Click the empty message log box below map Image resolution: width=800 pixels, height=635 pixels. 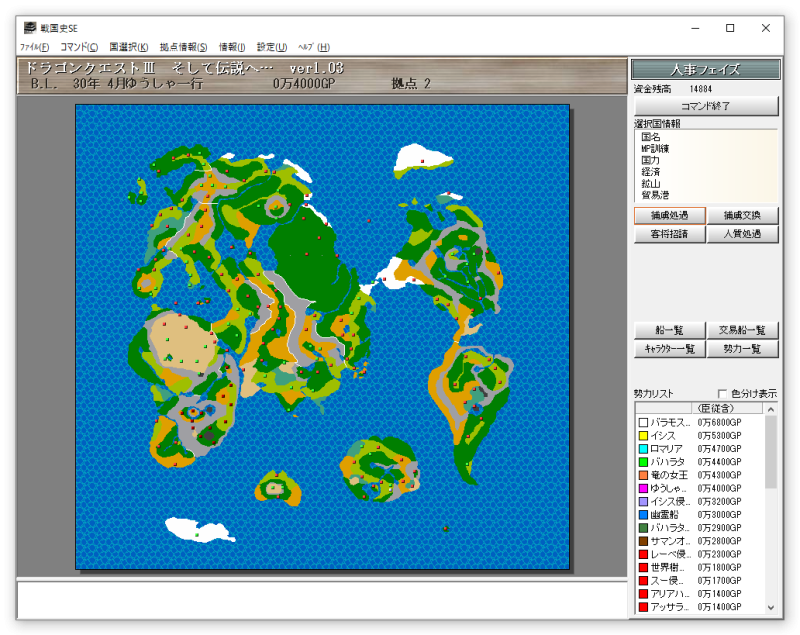322,600
